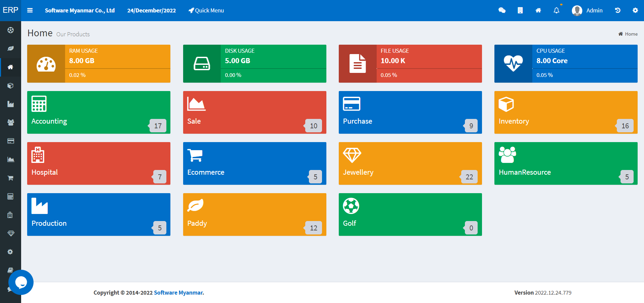
Task: Click the date 24/December/2022
Action: click(152, 10)
